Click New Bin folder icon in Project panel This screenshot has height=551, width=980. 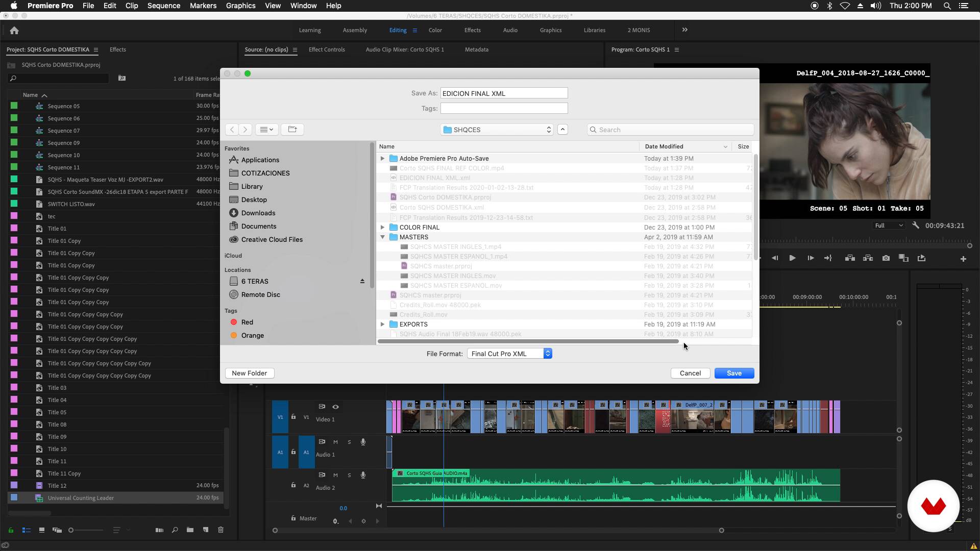(190, 530)
